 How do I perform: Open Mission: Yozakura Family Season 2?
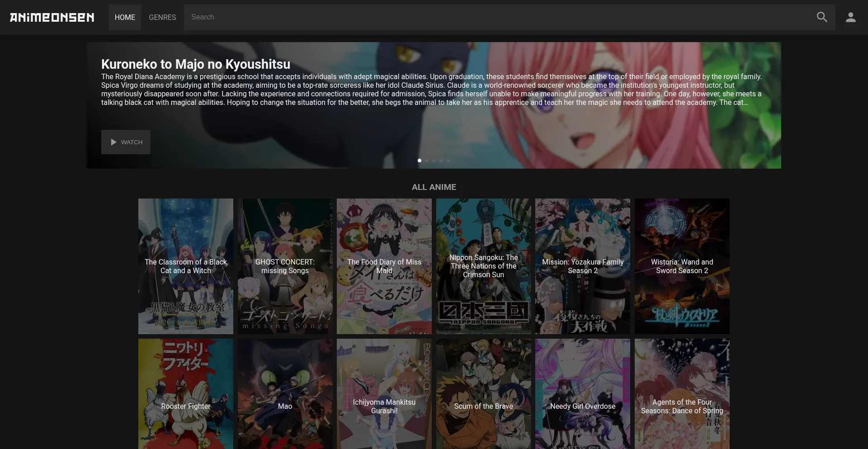click(x=583, y=266)
